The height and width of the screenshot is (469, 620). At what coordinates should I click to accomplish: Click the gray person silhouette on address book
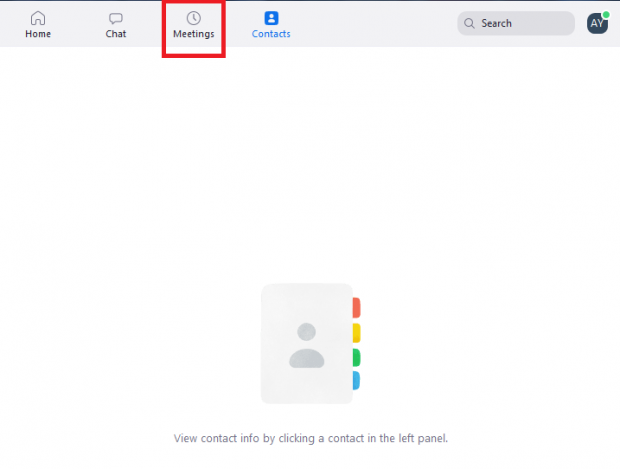pyautogui.click(x=307, y=346)
